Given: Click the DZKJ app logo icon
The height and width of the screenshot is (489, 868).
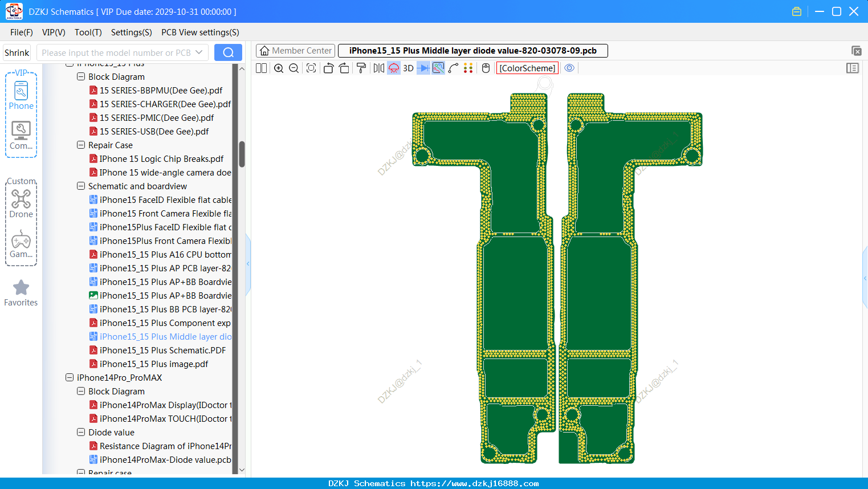Looking at the screenshot, I should (x=14, y=11).
